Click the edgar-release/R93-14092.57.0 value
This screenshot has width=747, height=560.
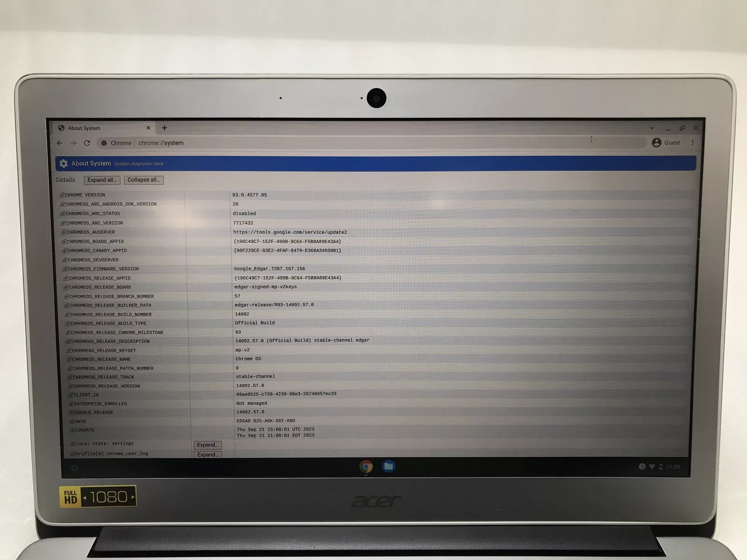pyautogui.click(x=274, y=305)
